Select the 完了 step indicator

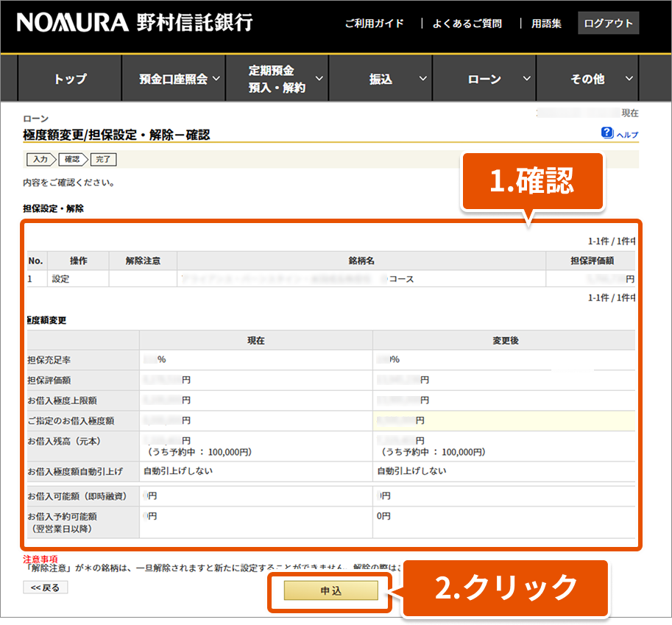point(105,159)
